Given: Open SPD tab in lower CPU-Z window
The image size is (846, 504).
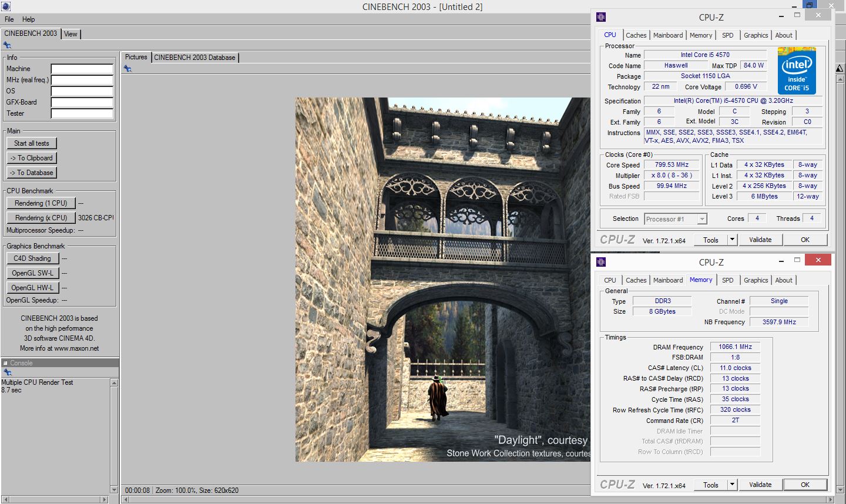Looking at the screenshot, I should click(727, 280).
